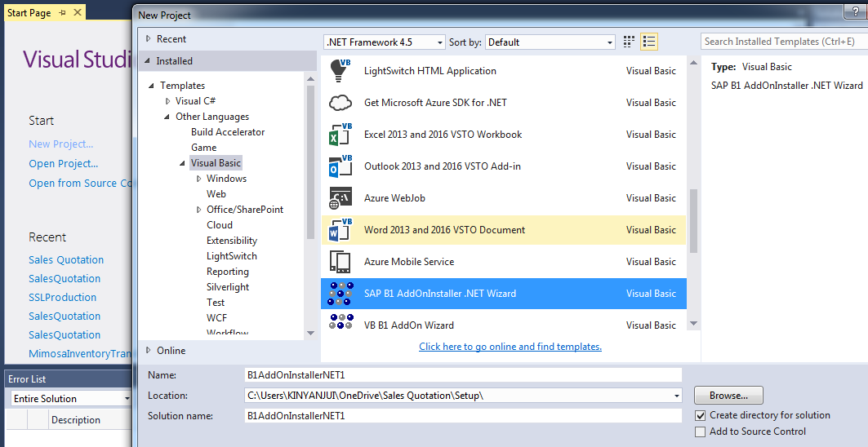Viewport: 868px width, 447px height.
Task: Click the VB B1 AddOn Wizard icon
Action: 341,322
